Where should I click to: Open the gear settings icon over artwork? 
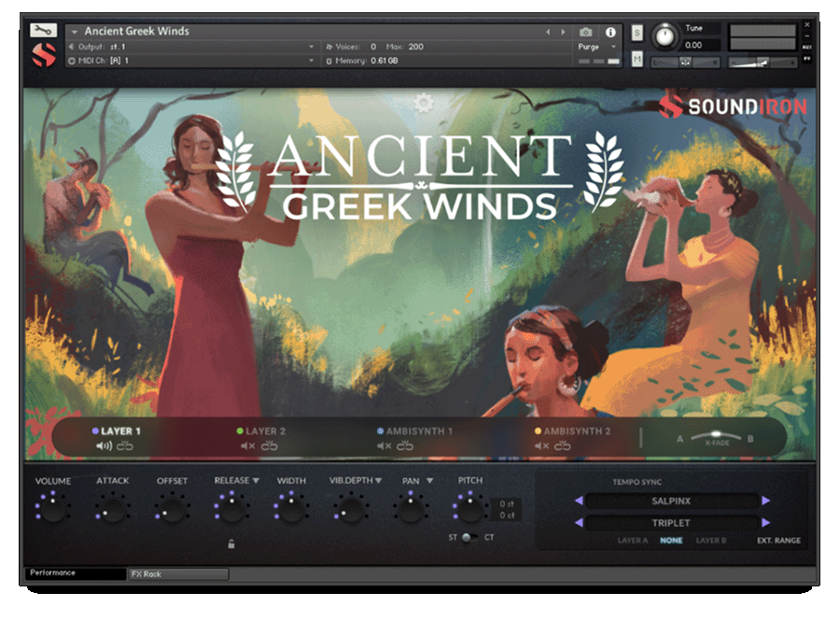tap(423, 104)
